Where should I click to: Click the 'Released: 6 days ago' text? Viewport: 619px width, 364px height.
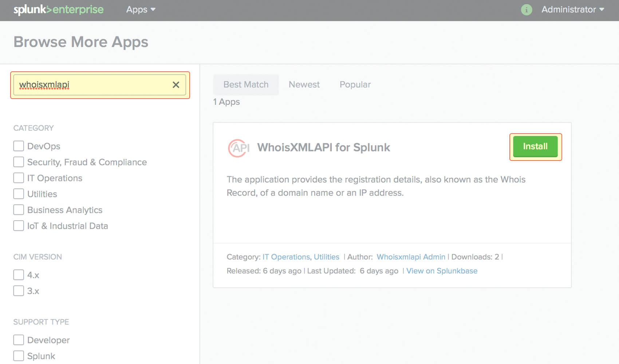tap(264, 271)
